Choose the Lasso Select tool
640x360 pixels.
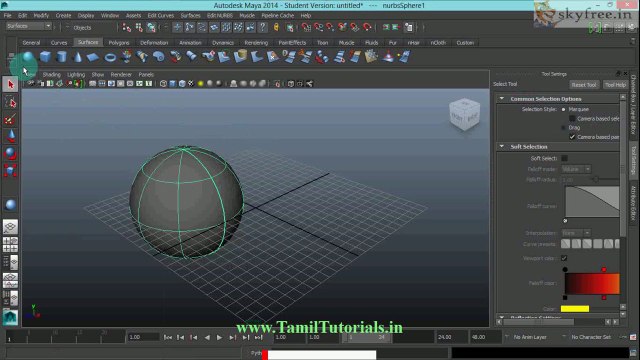tap(11, 102)
